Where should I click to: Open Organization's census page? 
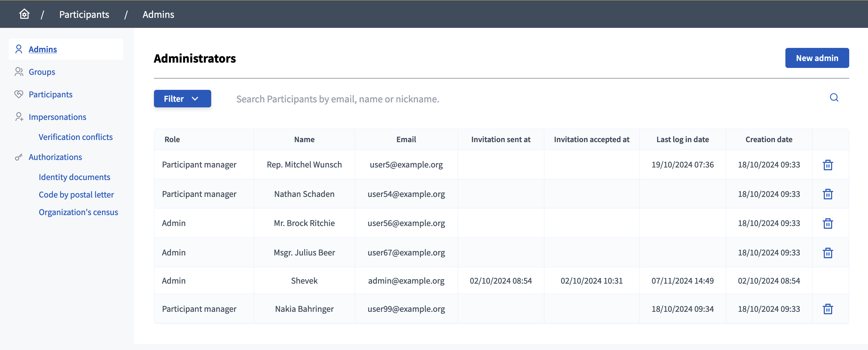(78, 212)
